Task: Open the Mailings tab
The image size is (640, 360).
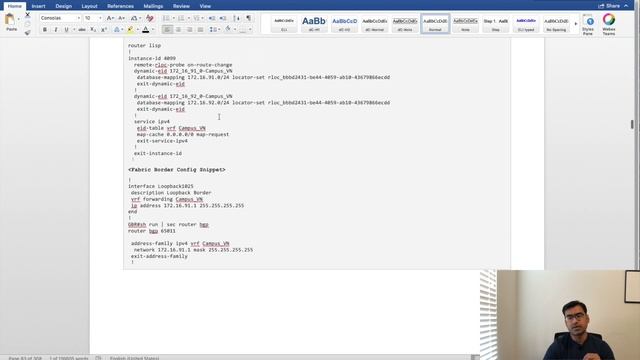Action: click(153, 6)
